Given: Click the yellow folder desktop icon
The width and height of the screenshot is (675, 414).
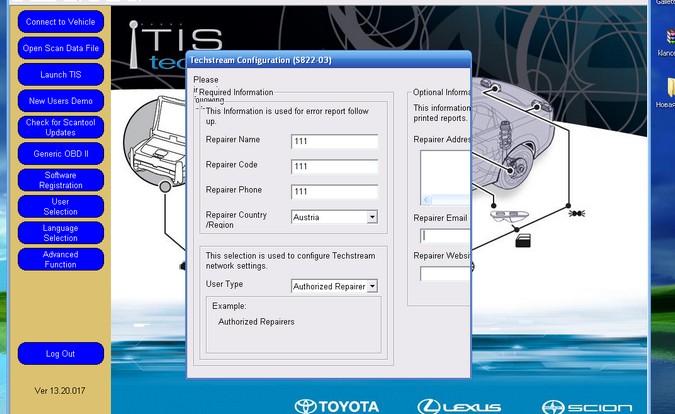Looking at the screenshot, I should click(671, 87).
